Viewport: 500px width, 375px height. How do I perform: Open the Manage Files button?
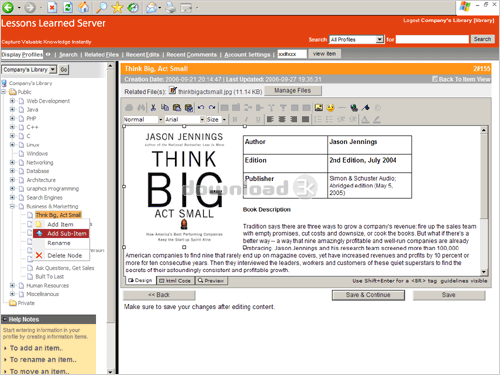pos(293,91)
